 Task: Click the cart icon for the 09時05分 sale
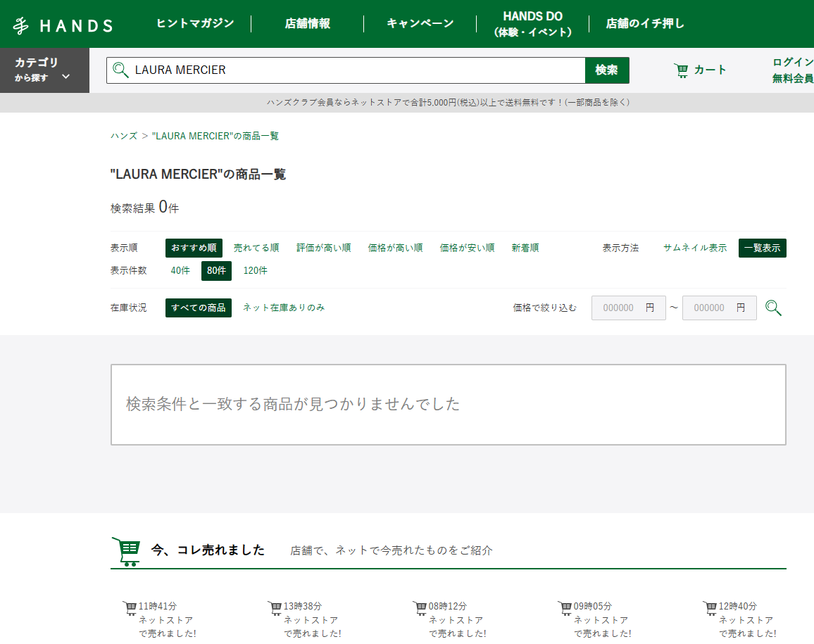(565, 607)
